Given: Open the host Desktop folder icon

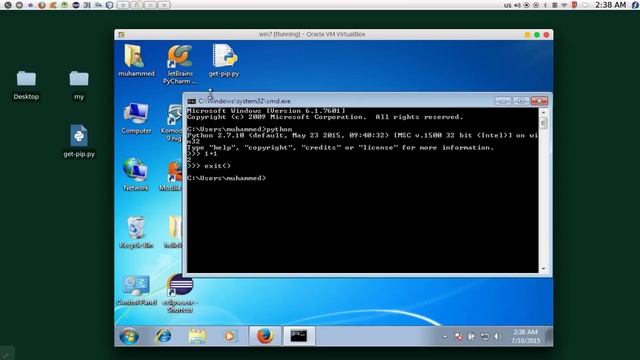Looking at the screenshot, I should [x=26, y=85].
